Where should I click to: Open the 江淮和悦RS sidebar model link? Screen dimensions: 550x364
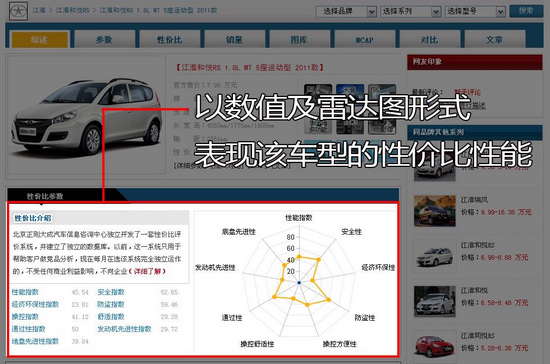click(x=478, y=245)
